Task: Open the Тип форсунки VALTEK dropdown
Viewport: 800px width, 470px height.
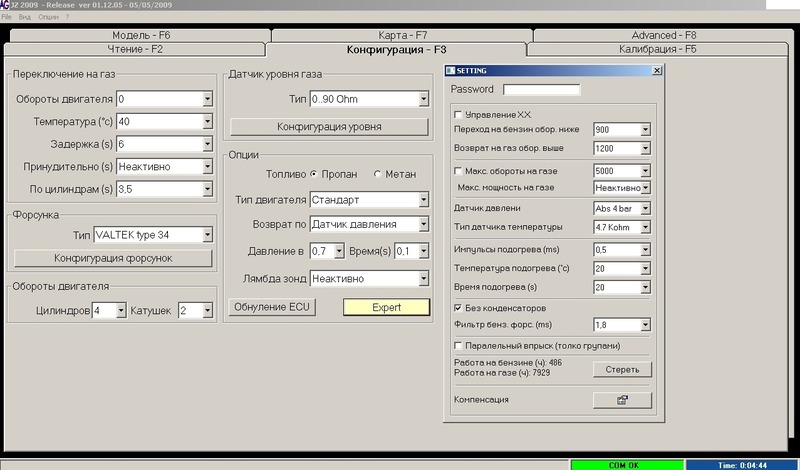Action: click(x=207, y=235)
